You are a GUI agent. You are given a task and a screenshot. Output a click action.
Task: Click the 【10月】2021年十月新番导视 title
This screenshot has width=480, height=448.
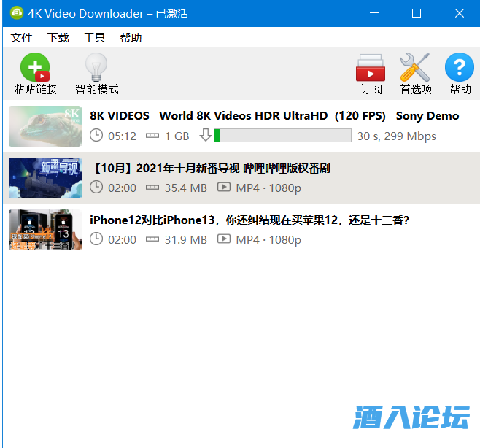point(210,169)
